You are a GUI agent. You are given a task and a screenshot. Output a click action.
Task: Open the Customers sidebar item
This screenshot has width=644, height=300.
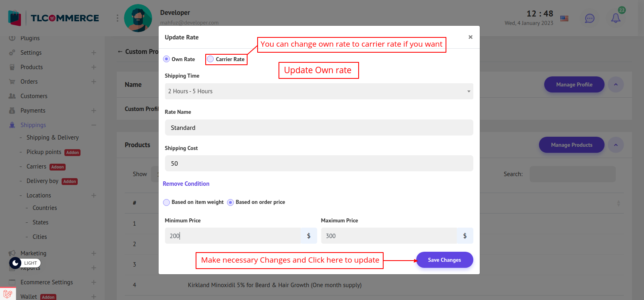(34, 96)
